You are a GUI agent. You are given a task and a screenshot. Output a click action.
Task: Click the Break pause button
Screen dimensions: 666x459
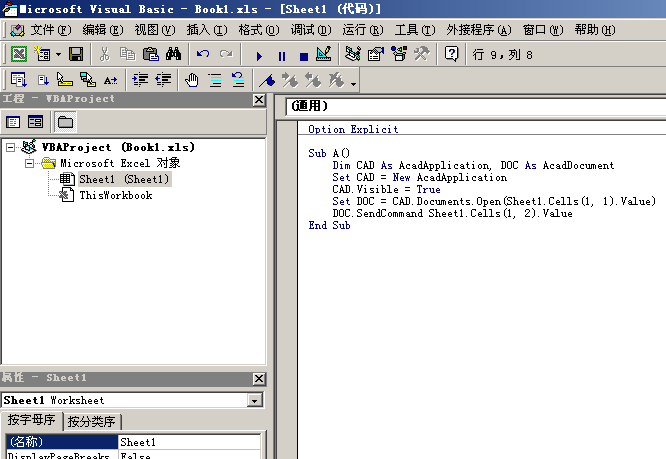pyautogui.click(x=281, y=56)
